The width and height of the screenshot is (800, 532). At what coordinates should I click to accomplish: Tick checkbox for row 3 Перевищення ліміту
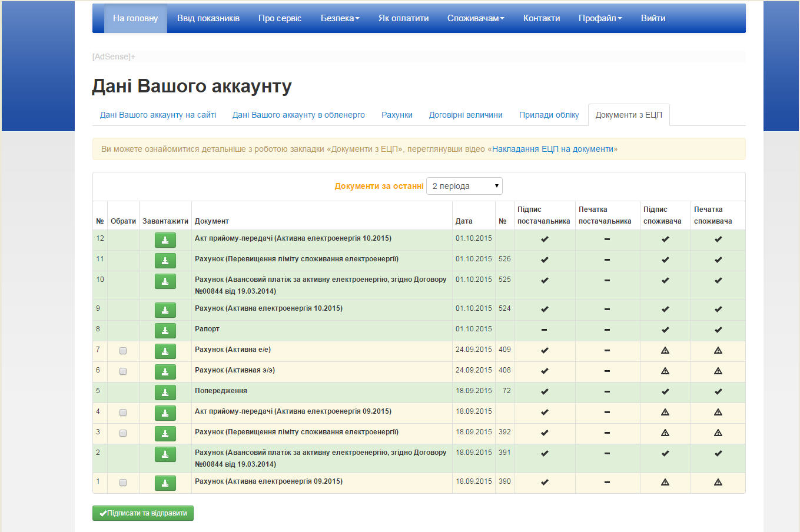pyautogui.click(x=123, y=433)
